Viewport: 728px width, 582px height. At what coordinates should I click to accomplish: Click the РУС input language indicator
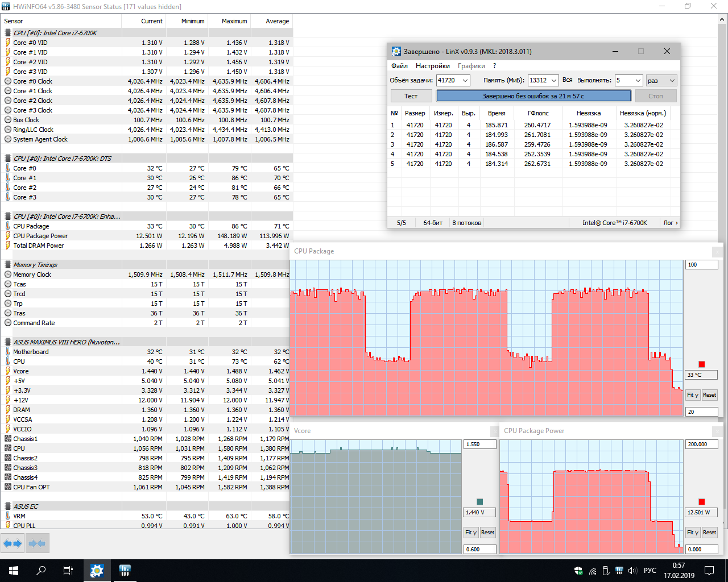(650, 571)
